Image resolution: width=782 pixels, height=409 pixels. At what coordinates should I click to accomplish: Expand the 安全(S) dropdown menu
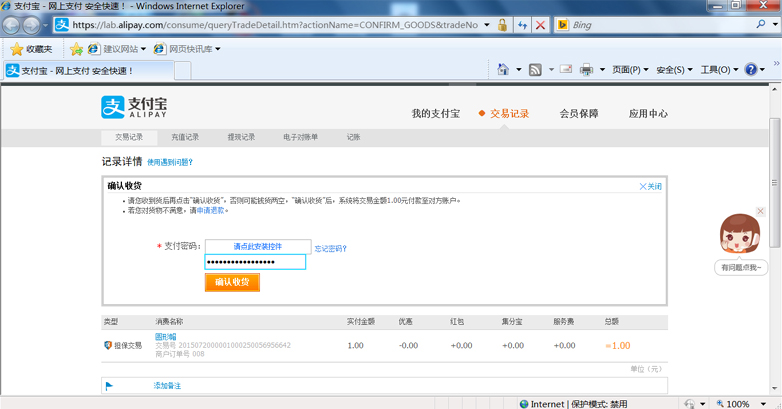674,70
